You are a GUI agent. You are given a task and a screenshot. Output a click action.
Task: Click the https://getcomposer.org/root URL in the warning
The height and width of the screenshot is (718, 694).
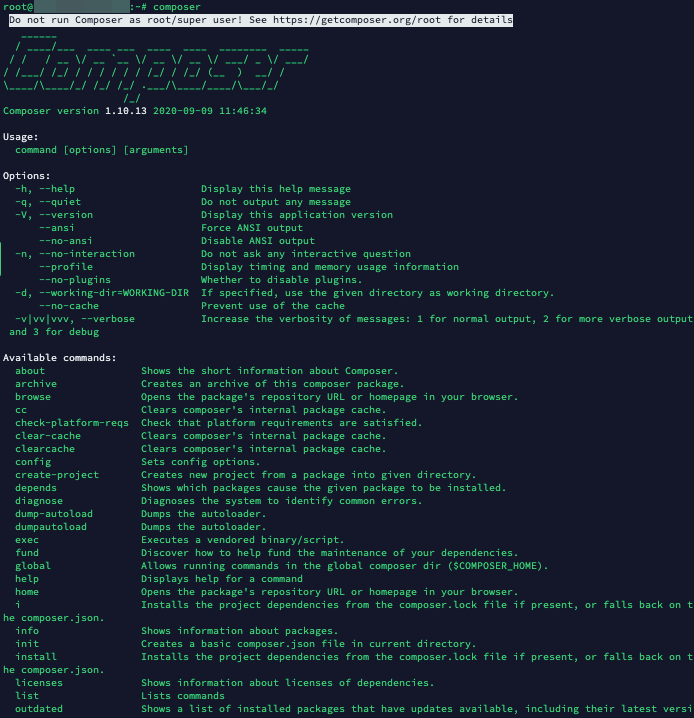coord(357,20)
